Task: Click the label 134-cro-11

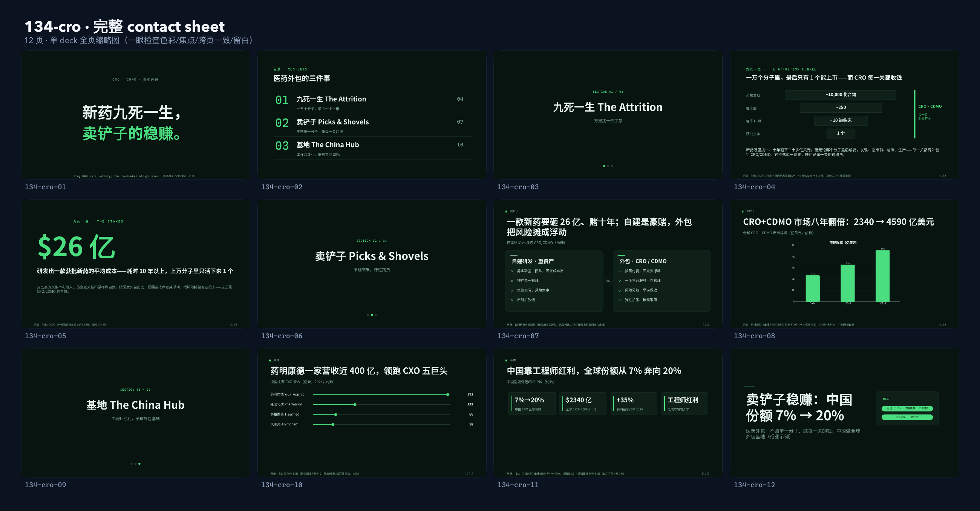Action: point(518,485)
